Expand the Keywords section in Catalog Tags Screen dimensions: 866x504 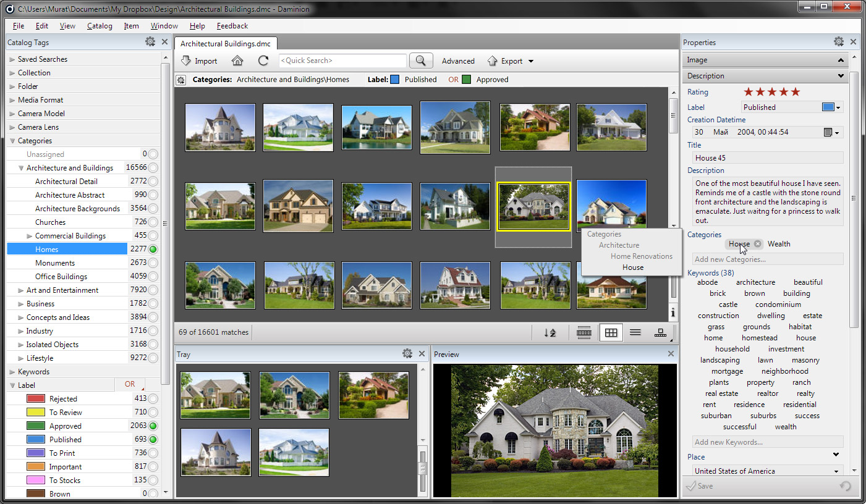click(12, 372)
